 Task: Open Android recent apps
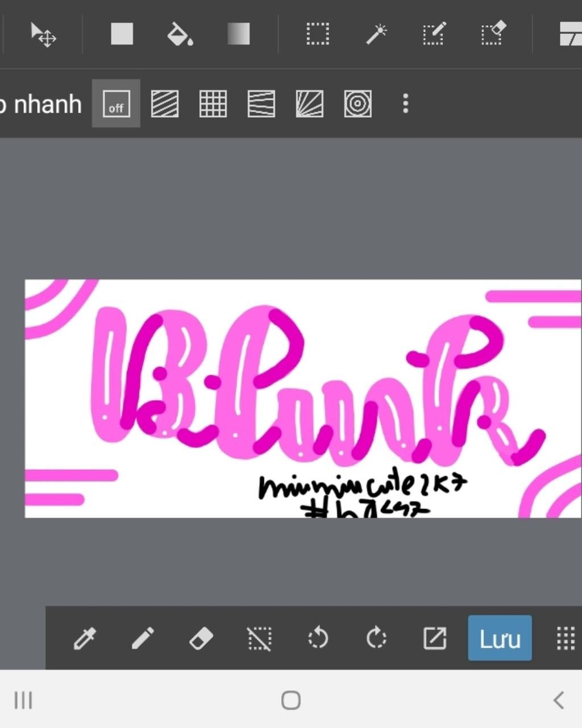[x=23, y=700]
